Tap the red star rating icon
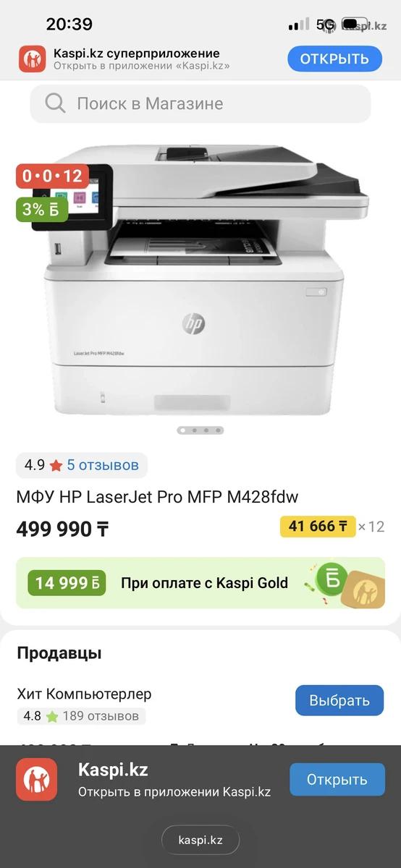The image size is (401, 868). point(56,465)
